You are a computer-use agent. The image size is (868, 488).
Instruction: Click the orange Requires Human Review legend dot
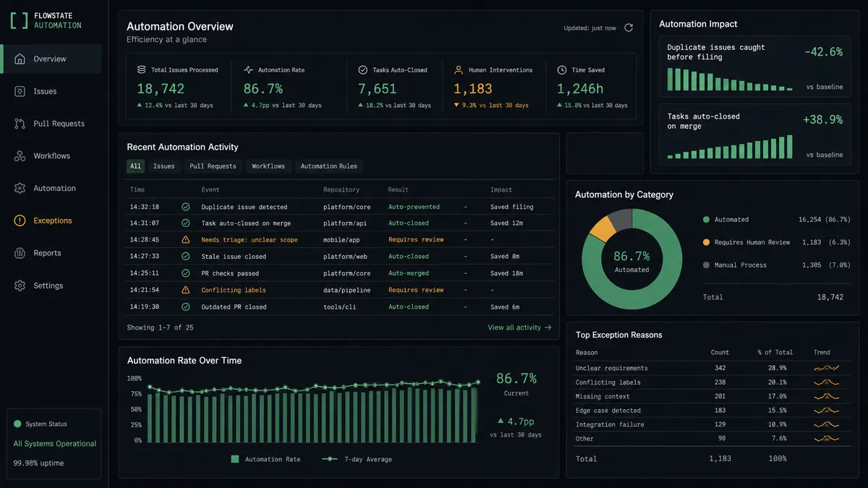(706, 242)
